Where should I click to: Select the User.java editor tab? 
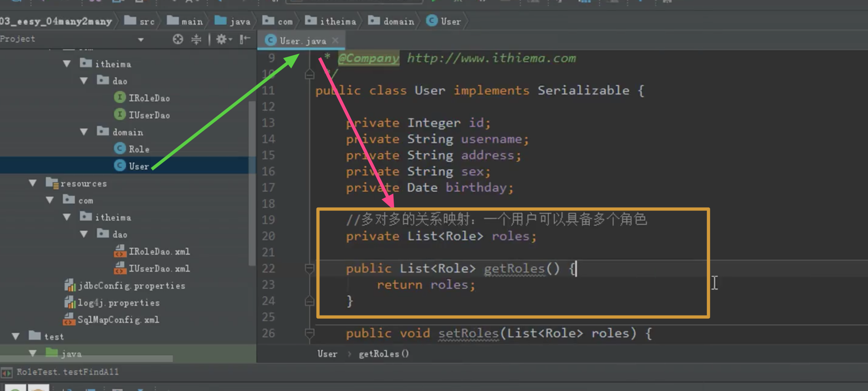(301, 41)
